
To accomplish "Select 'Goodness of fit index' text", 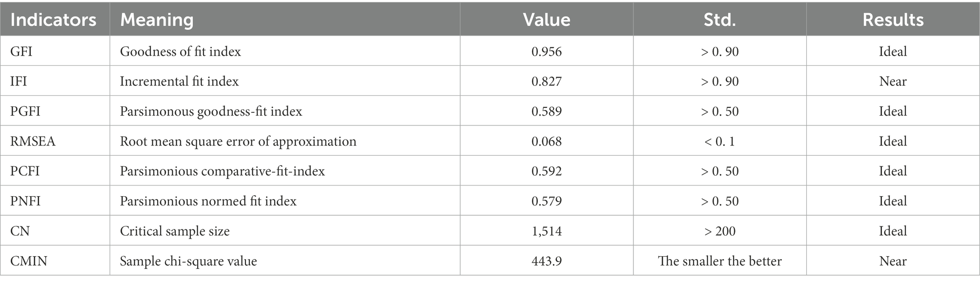I will 181,52.
